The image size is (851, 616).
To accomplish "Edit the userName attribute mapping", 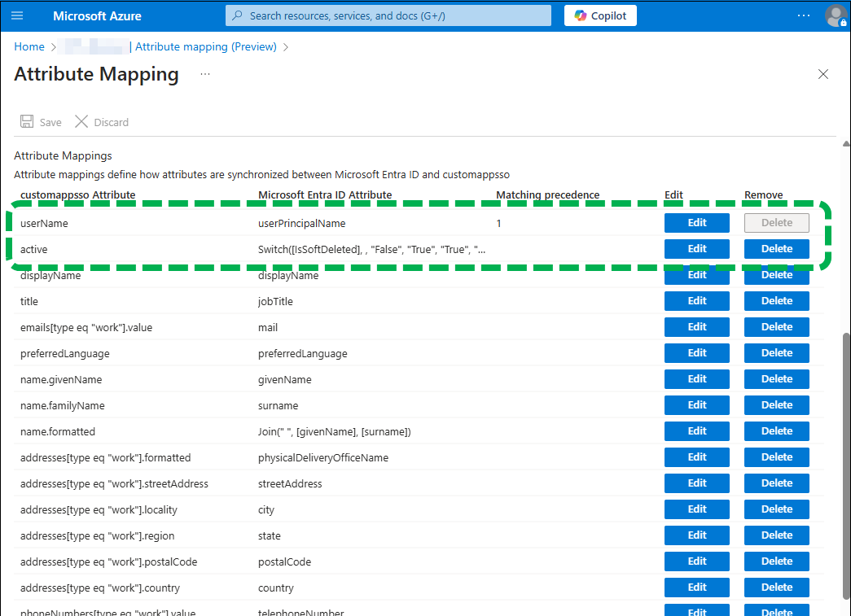I will 696,222.
